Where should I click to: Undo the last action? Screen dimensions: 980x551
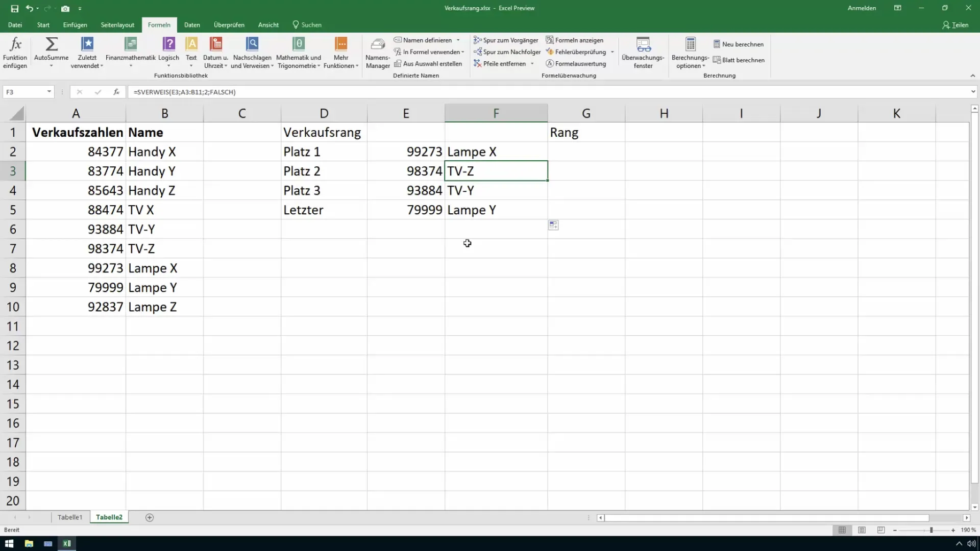(30, 8)
